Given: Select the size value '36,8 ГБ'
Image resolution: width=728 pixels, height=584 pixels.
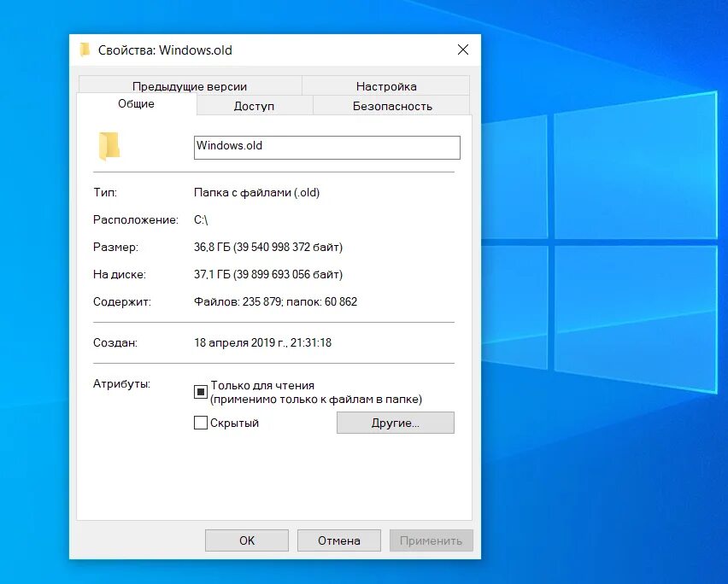Looking at the screenshot, I should pos(212,247).
